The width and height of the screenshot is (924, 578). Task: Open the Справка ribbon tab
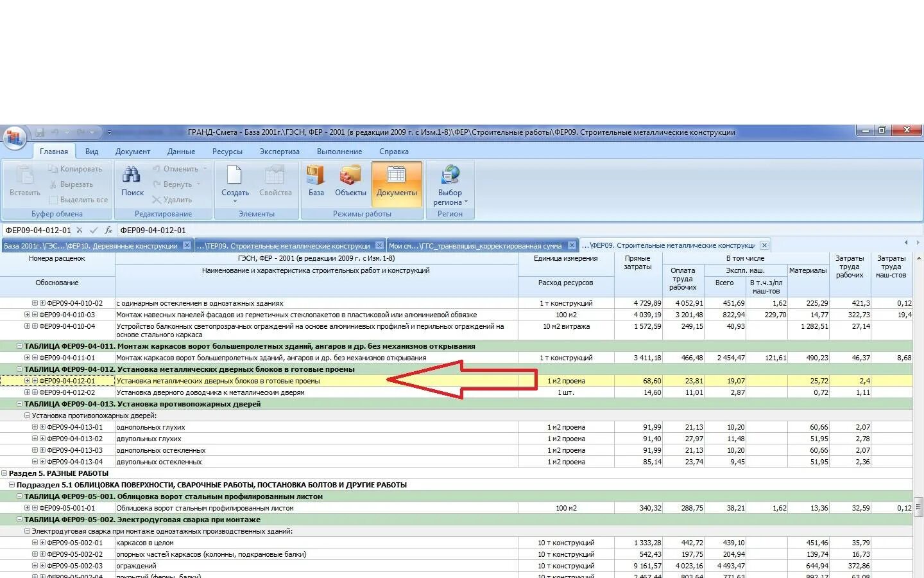(x=394, y=152)
